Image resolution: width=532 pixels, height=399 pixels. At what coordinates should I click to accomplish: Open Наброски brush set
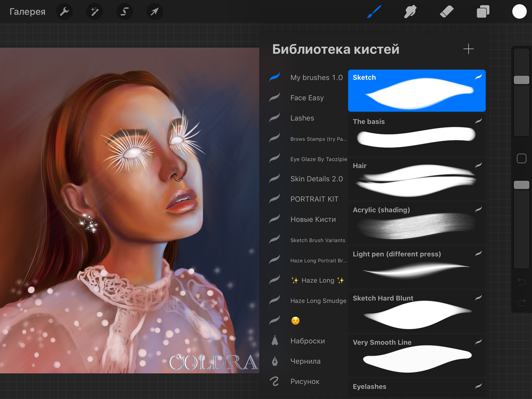pos(308,341)
